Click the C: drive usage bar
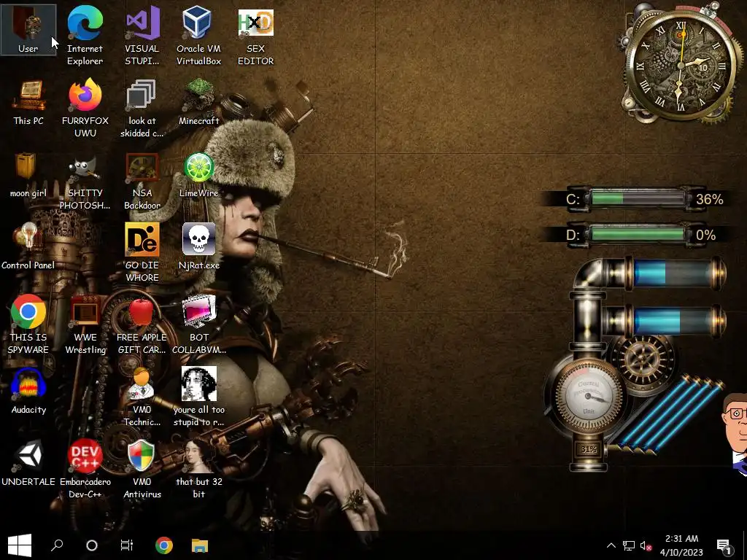Viewport: 747px width, 560px height. tap(636, 198)
